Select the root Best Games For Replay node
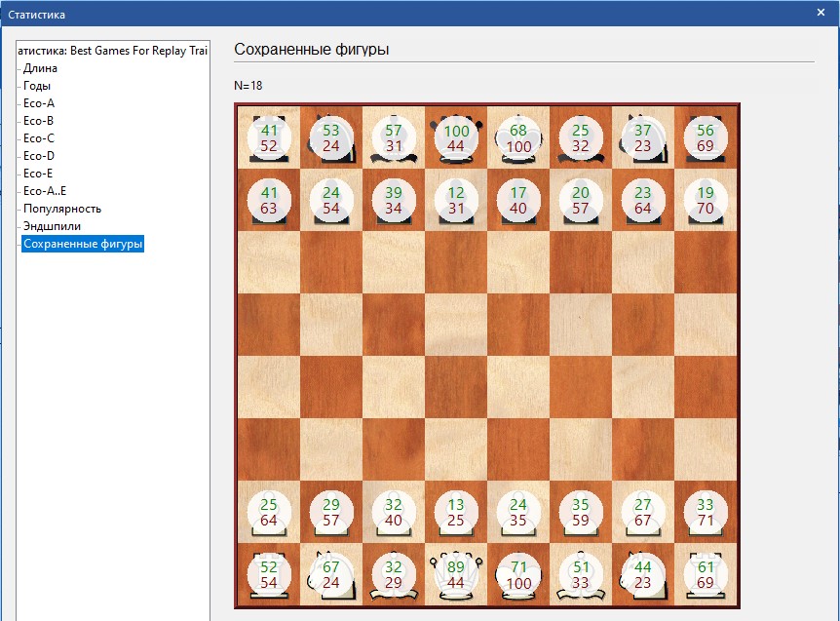This screenshot has width=840, height=621. pyautogui.click(x=113, y=50)
